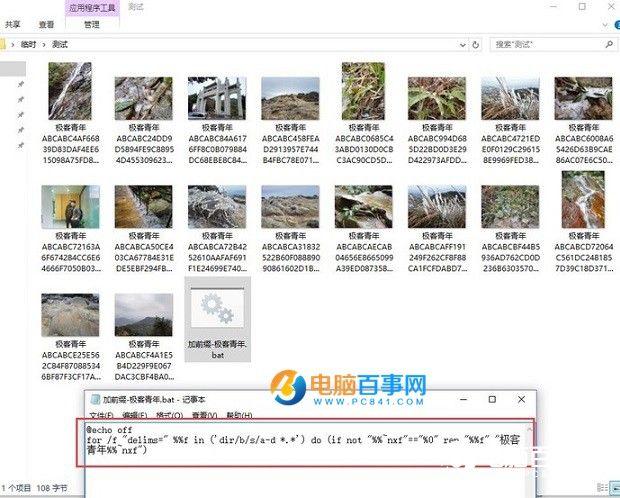Select image file ABCABC4AF668 waterfall thumbnail
620x498 pixels.
click(70, 91)
